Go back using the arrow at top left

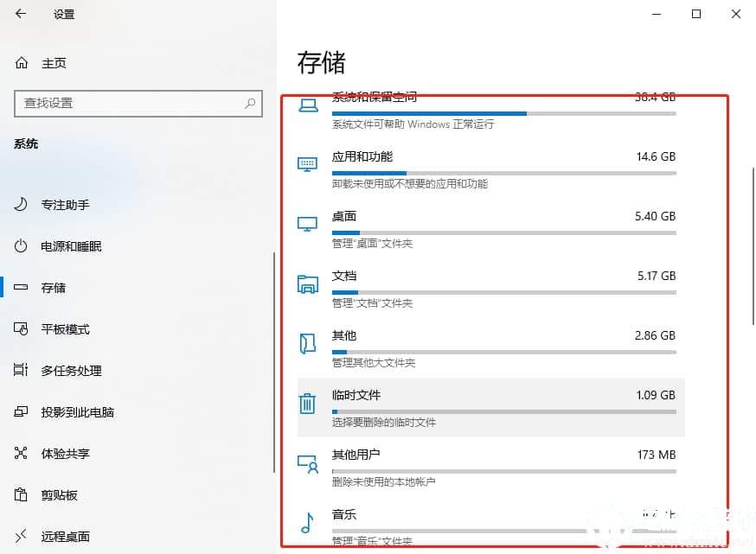pyautogui.click(x=19, y=15)
